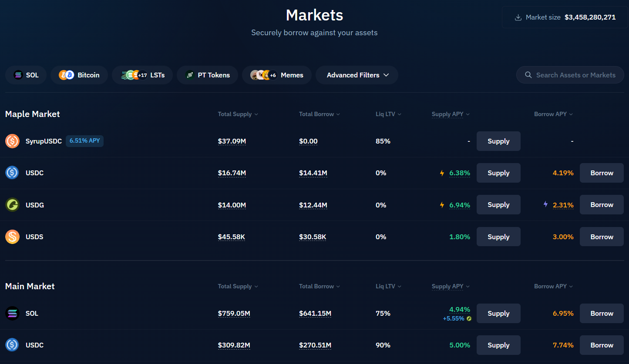Click the 4.94% supply APY for SOL
629x364 pixels.
pyautogui.click(x=460, y=310)
